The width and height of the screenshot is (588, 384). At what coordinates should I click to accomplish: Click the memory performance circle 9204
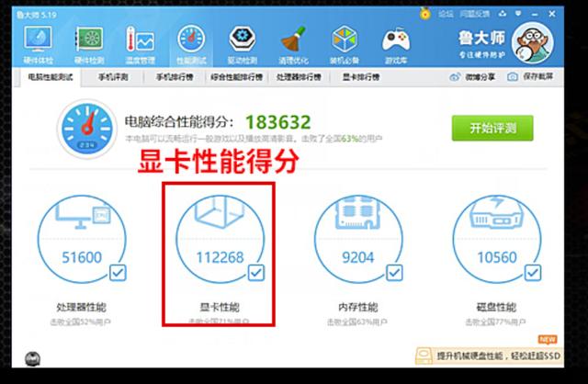(358, 239)
